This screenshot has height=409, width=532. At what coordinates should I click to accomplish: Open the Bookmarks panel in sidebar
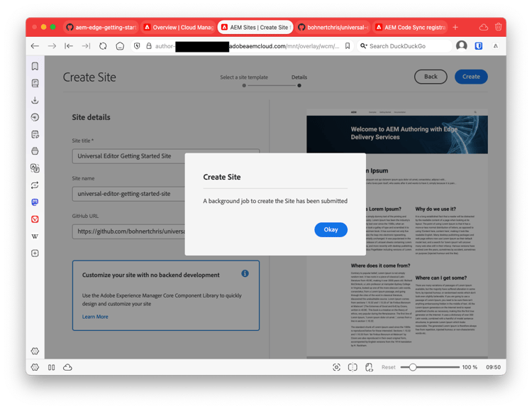[x=35, y=66]
